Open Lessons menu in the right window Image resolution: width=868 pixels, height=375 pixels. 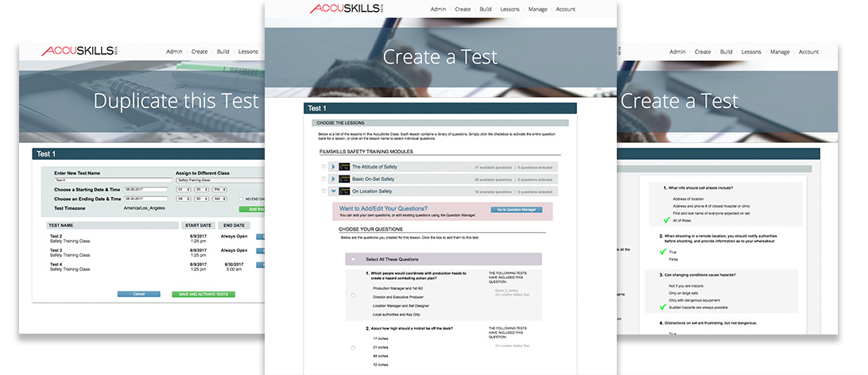(751, 52)
